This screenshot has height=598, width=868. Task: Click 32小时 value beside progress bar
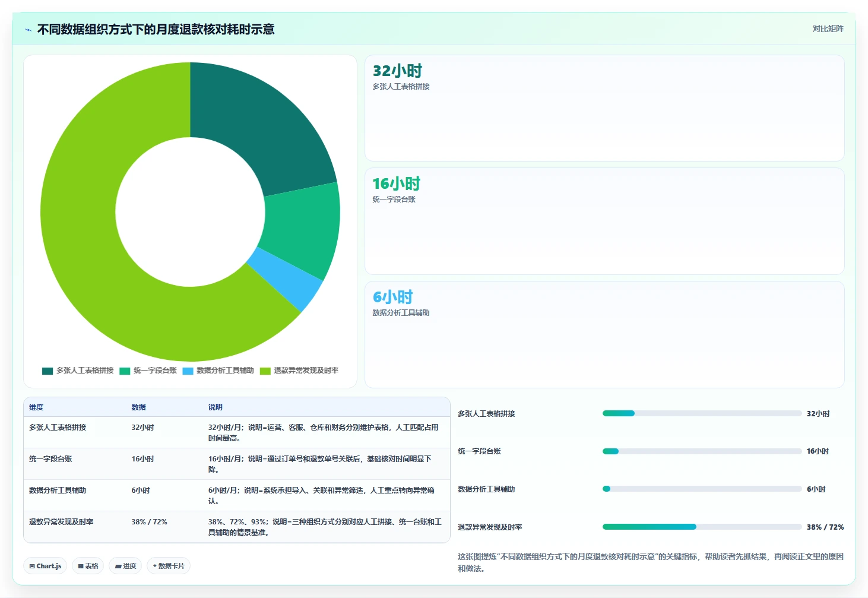click(818, 414)
